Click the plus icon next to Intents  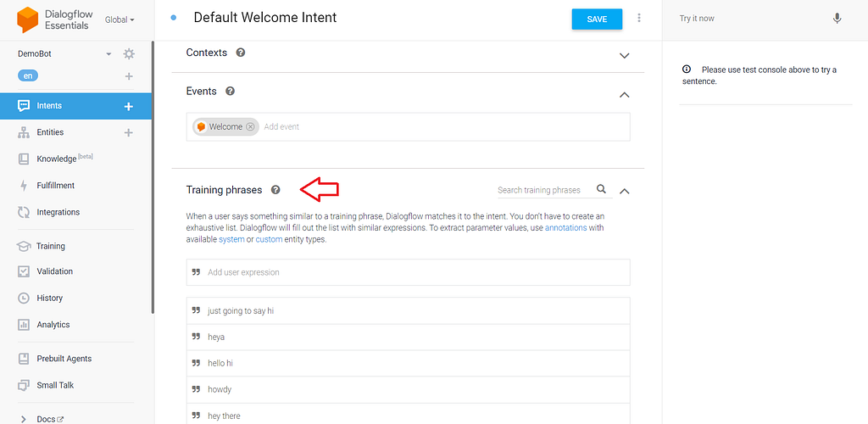coord(129,106)
